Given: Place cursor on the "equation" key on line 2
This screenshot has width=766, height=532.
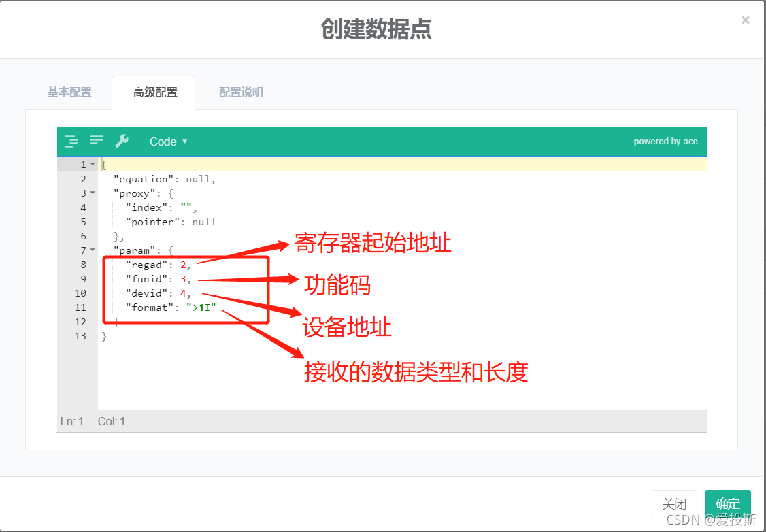Looking at the screenshot, I should [145, 178].
